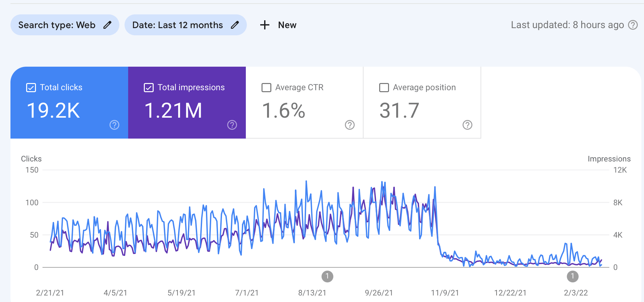
Task: Uncheck the Total clicks checkbox
Action: pos(31,87)
